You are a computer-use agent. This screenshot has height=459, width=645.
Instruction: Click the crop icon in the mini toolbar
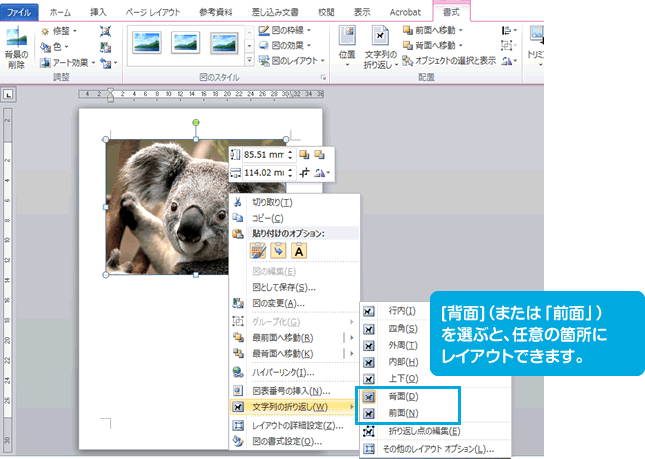coord(303,173)
